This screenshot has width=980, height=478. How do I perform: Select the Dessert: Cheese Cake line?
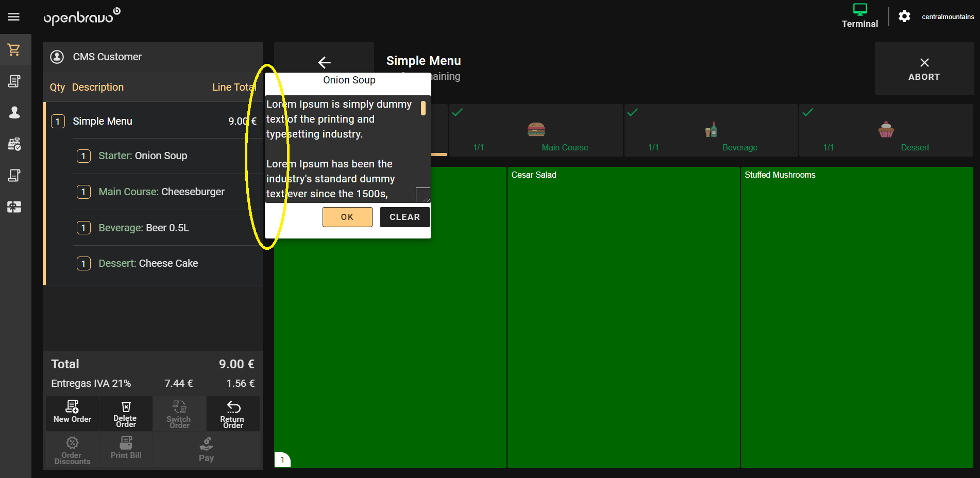tap(167, 263)
